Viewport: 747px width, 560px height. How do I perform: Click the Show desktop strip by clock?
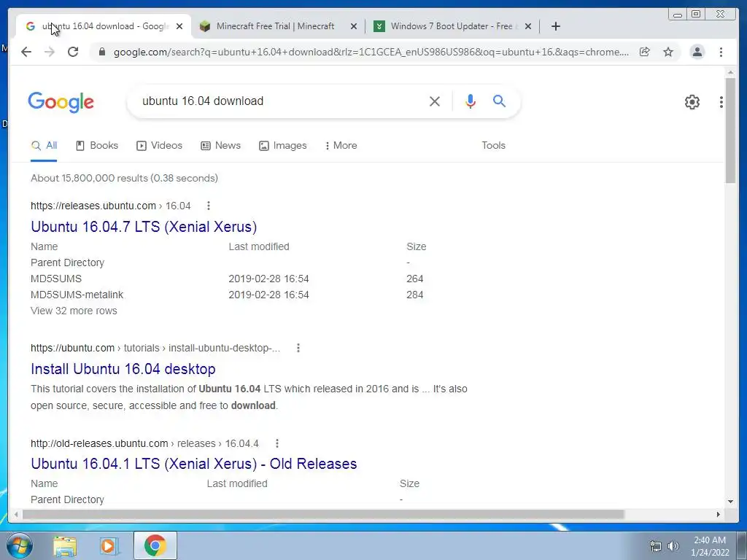(743, 545)
